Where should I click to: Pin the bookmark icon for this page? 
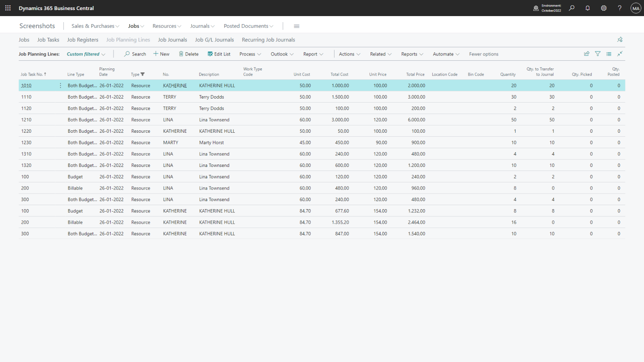coord(620,39)
